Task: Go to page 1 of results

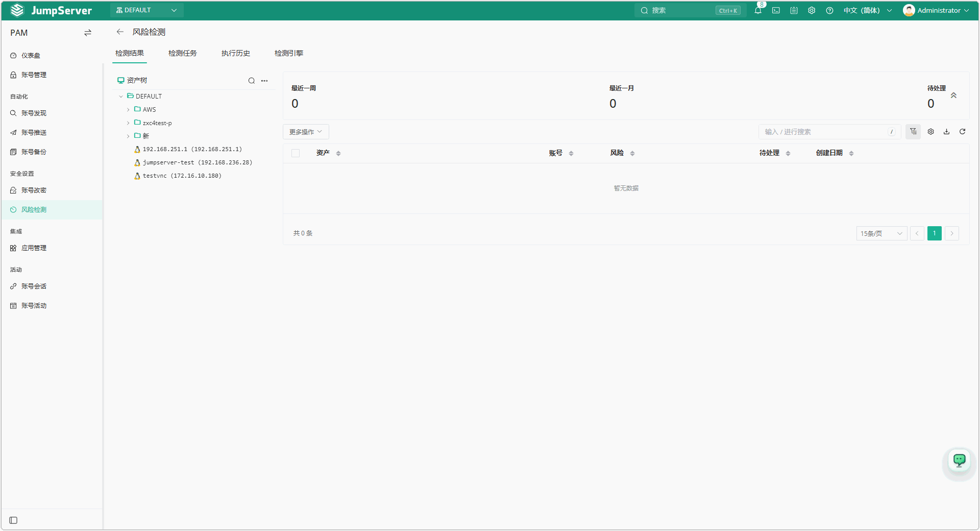Action: click(935, 233)
